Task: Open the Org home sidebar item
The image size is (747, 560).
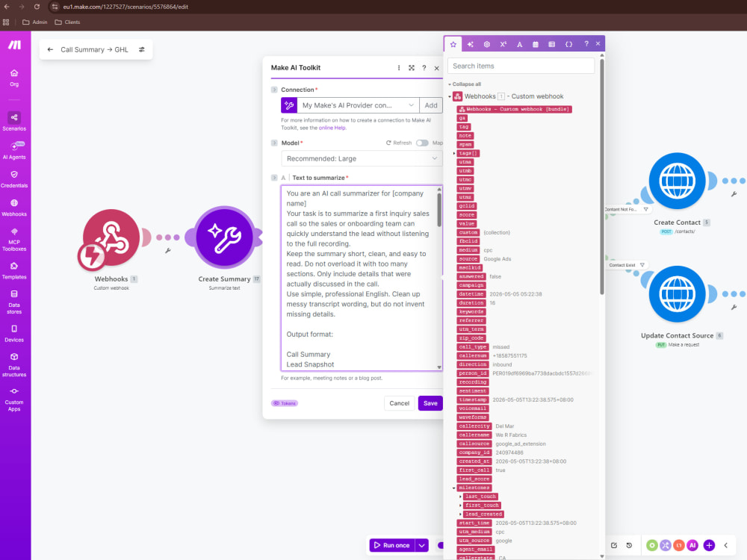Action: 14,78
